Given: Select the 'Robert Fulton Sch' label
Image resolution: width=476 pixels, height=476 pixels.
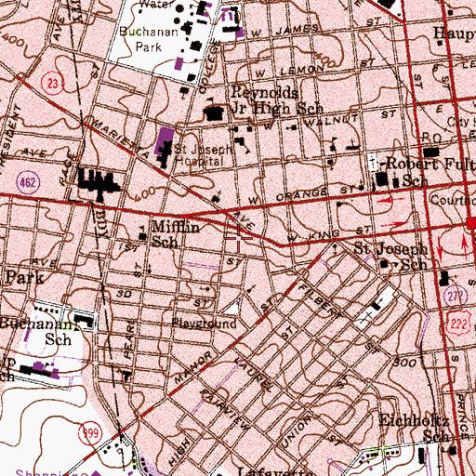Looking at the screenshot, I should 430,172.
